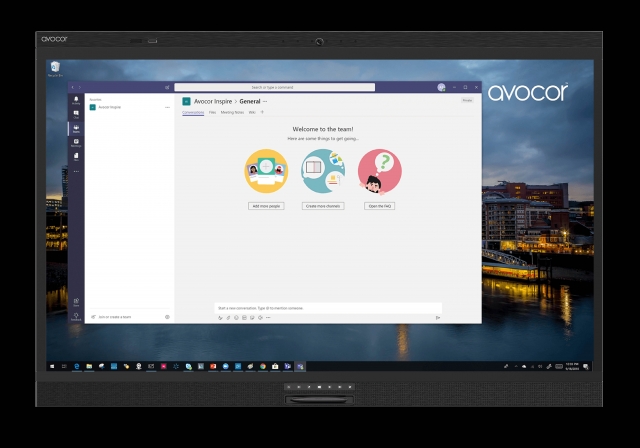
Task: Click the Create more channels button
Action: click(323, 205)
